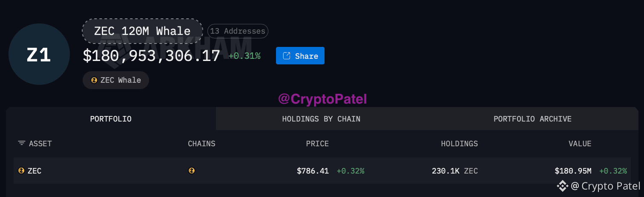
Task: Click the ZEC coin icon in asset row
Action: (x=21, y=171)
